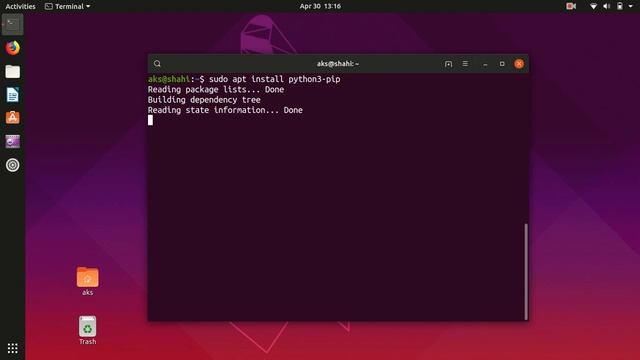Click the aks@shahi prompt text
Viewport: 640px width, 360px height.
169,79
